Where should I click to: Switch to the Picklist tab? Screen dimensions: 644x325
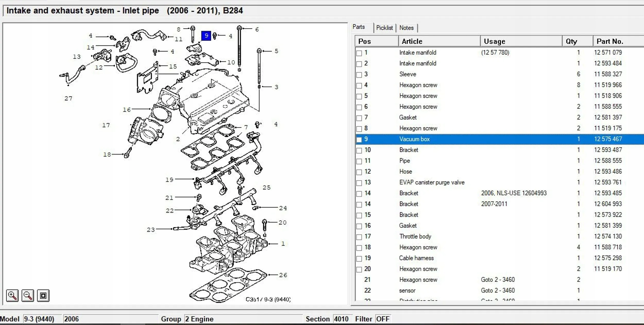[384, 28]
